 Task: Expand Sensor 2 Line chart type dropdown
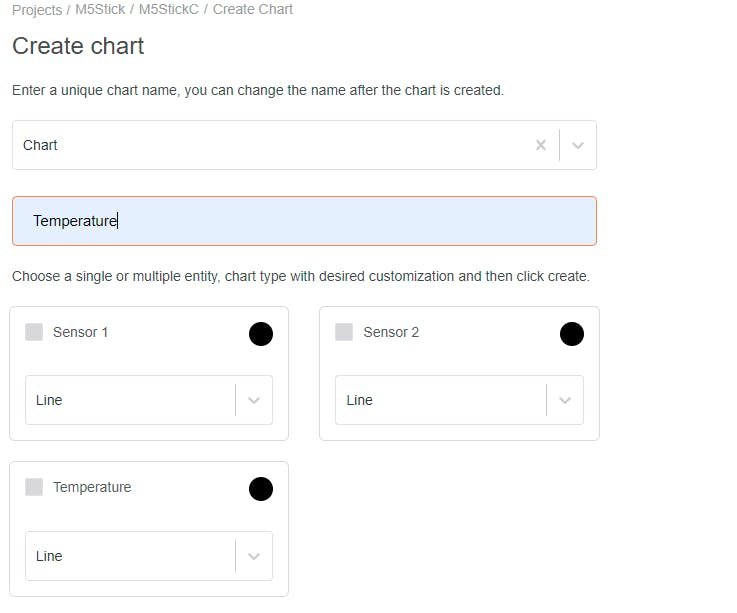click(x=565, y=400)
